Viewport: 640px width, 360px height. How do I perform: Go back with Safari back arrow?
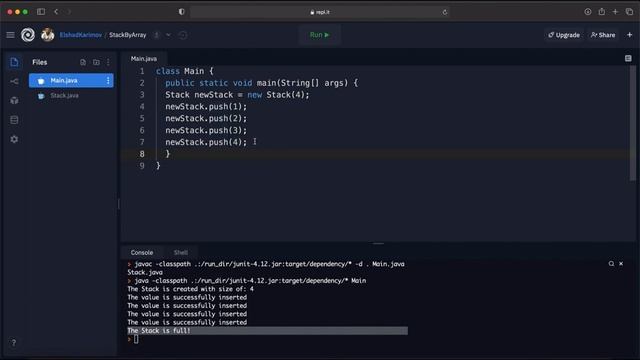56,12
